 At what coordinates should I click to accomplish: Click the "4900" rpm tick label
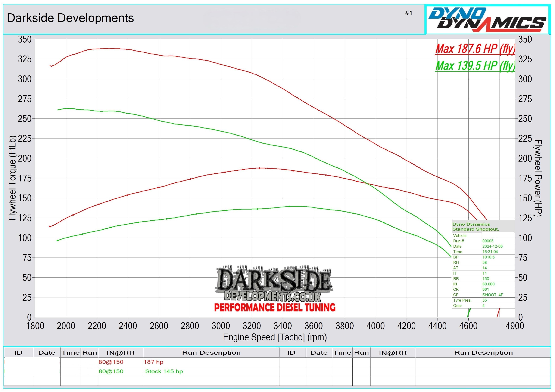tap(515, 326)
